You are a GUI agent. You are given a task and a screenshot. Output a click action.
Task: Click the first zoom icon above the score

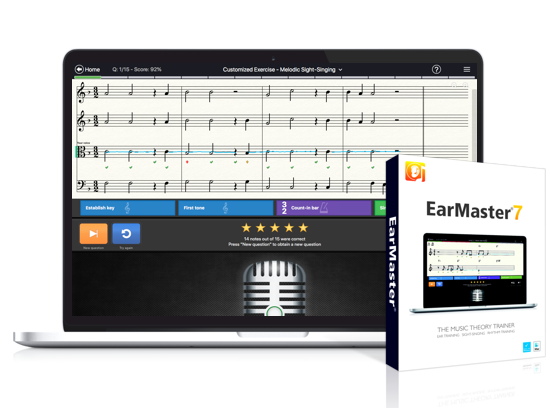pos(454,85)
